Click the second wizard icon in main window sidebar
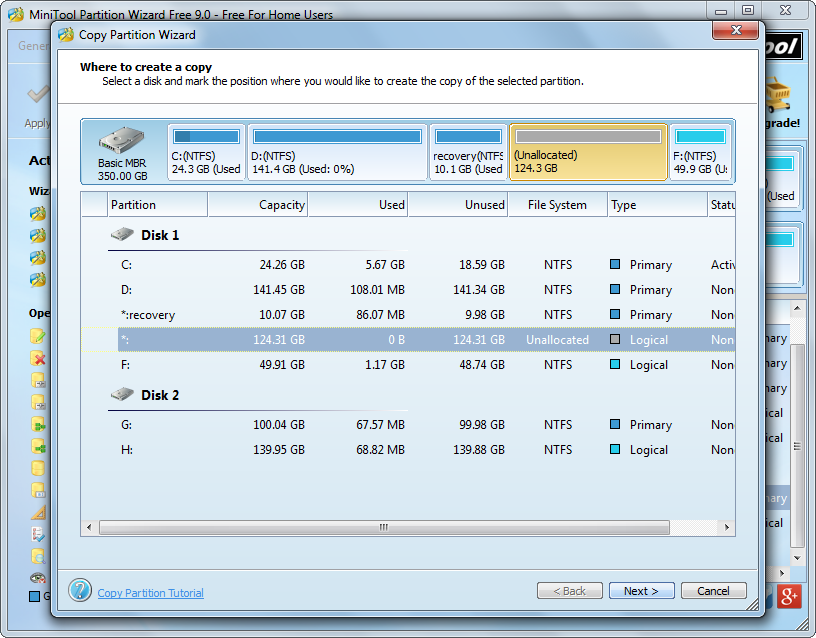The height and width of the screenshot is (638, 816). [37, 236]
